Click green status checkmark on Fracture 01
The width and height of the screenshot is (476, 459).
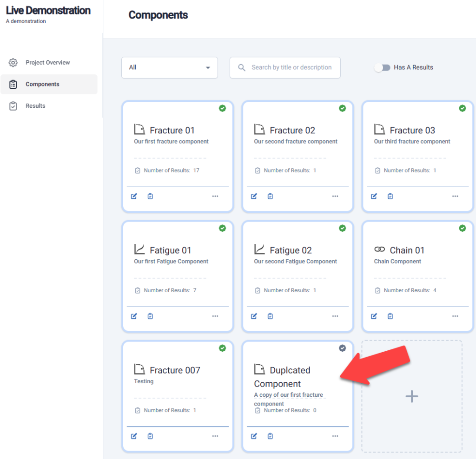point(222,108)
